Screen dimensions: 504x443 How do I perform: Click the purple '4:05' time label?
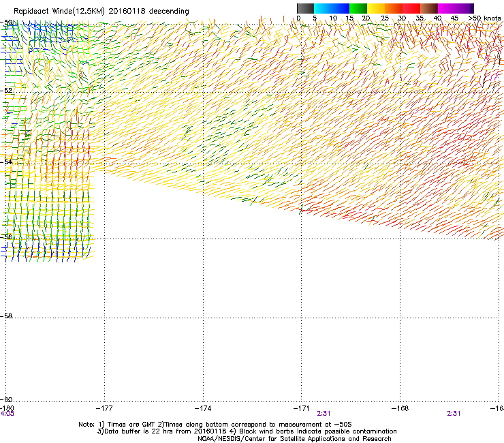7,414
